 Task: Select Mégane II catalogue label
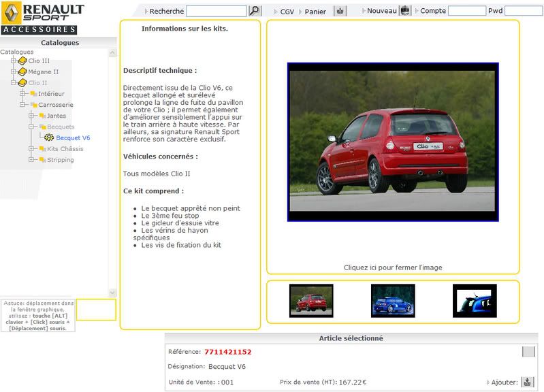44,72
